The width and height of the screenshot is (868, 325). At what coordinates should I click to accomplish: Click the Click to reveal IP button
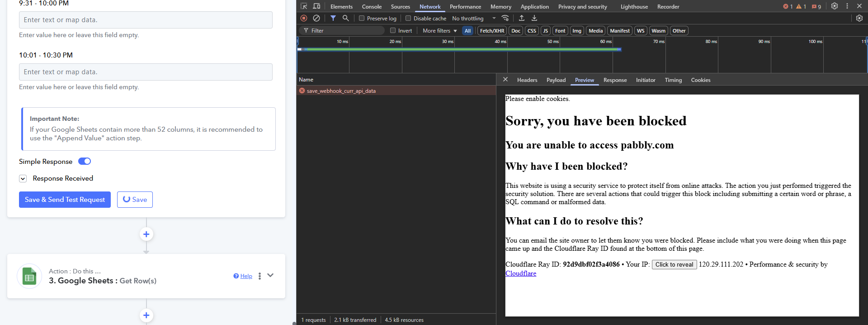tap(674, 265)
